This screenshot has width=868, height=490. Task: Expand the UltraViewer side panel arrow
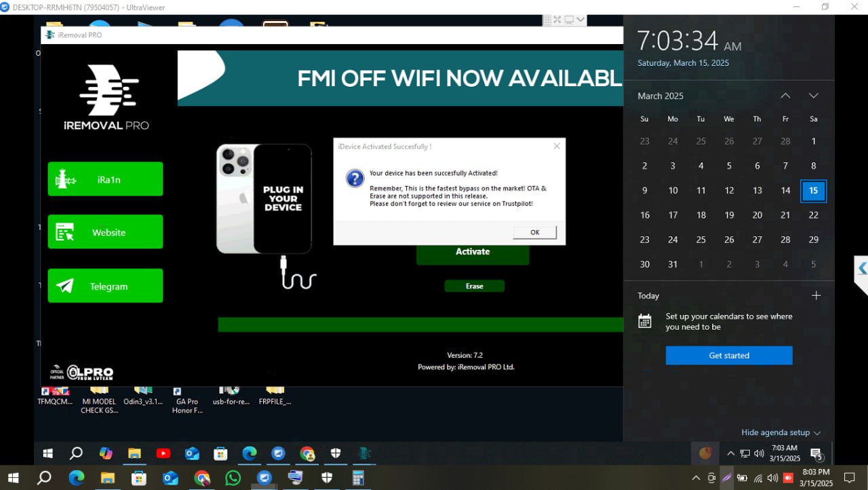[x=861, y=269]
